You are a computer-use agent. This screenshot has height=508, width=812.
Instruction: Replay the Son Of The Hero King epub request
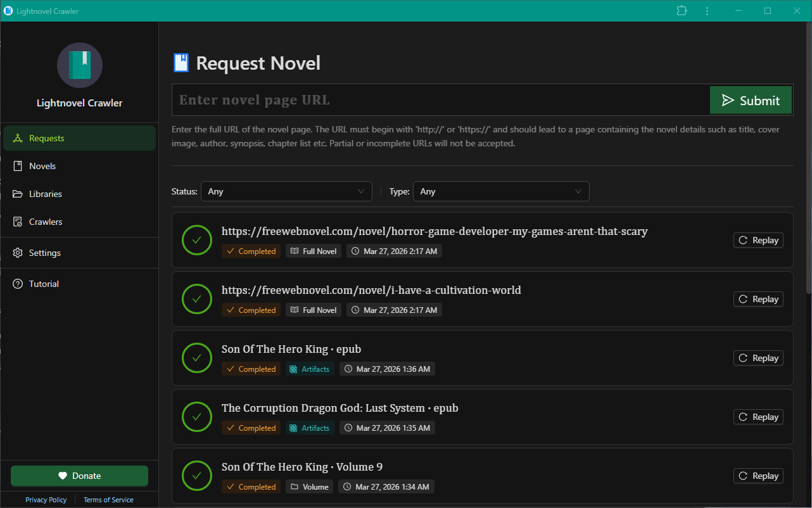(x=758, y=358)
